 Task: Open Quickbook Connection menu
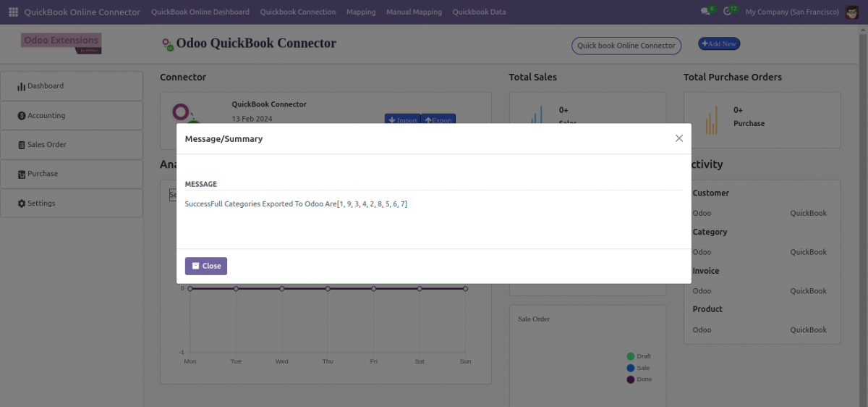tap(298, 12)
